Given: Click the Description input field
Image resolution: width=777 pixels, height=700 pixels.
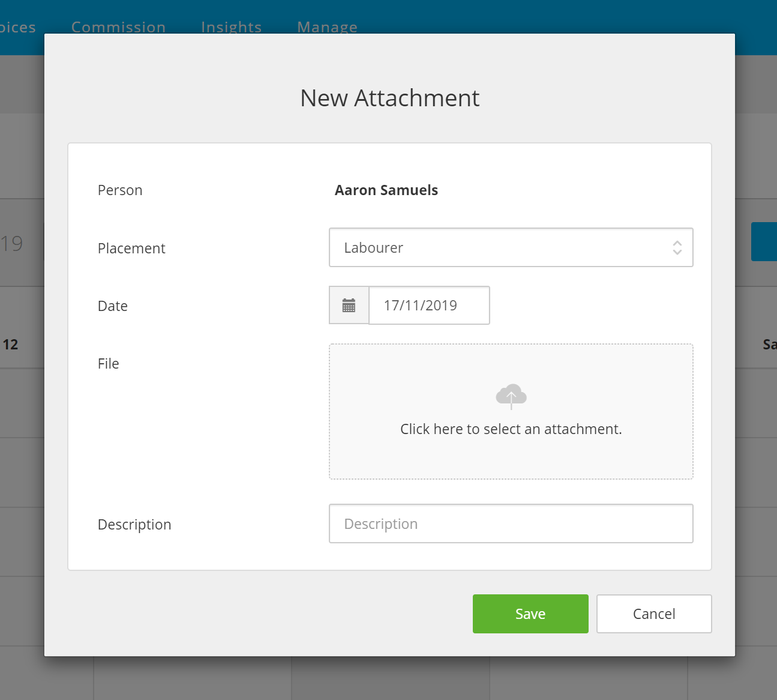Looking at the screenshot, I should [x=511, y=523].
